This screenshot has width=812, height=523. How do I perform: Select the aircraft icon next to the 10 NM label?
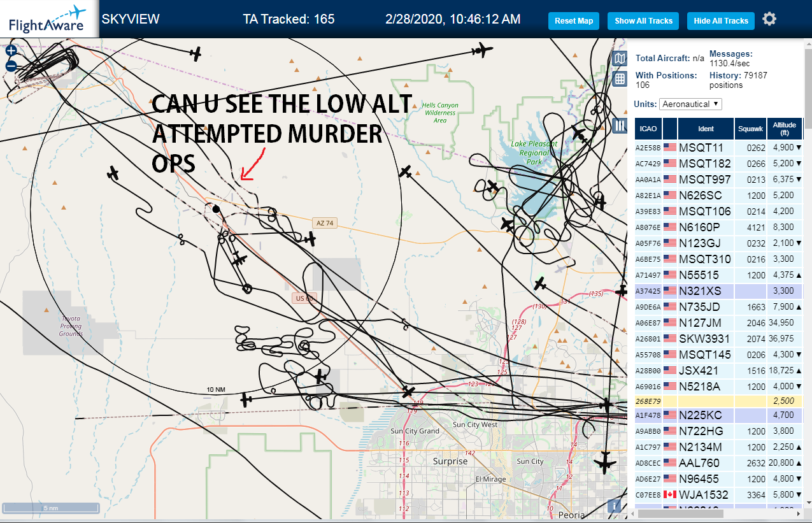pyautogui.click(x=247, y=400)
